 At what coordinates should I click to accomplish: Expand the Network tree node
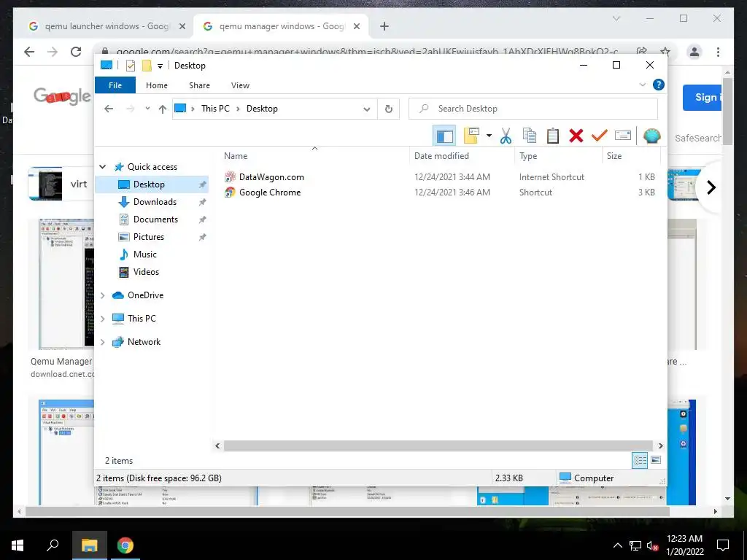click(102, 342)
